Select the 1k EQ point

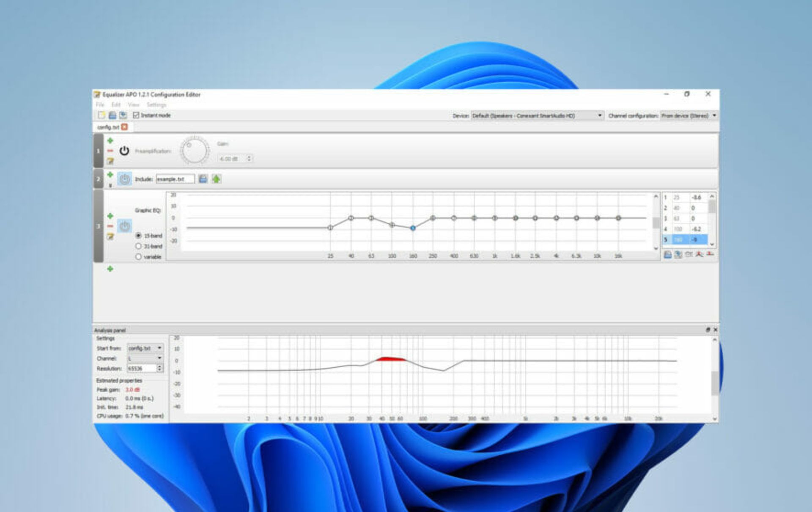495,218
